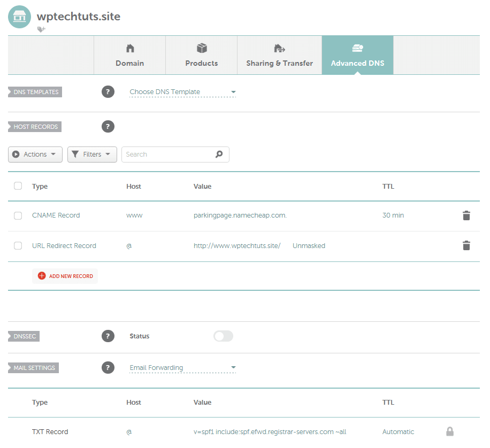
Task: Open help icon next to DNS Templates
Action: coord(108,92)
